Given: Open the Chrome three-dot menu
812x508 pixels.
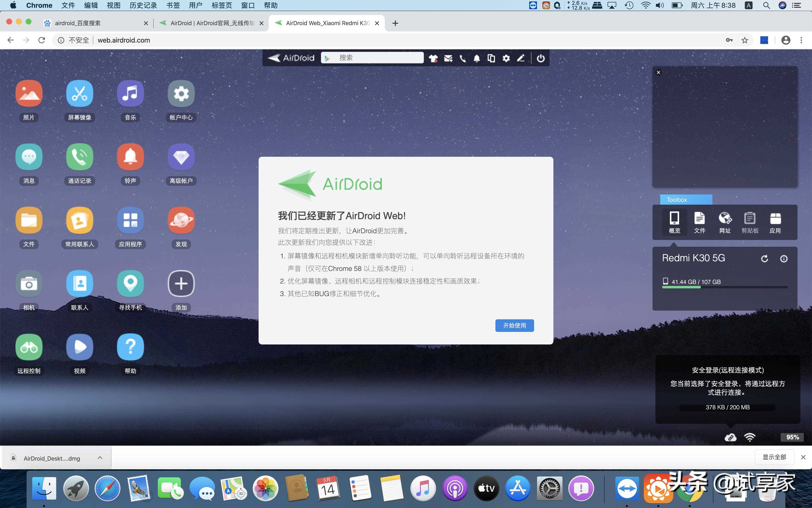Looking at the screenshot, I should (x=801, y=40).
